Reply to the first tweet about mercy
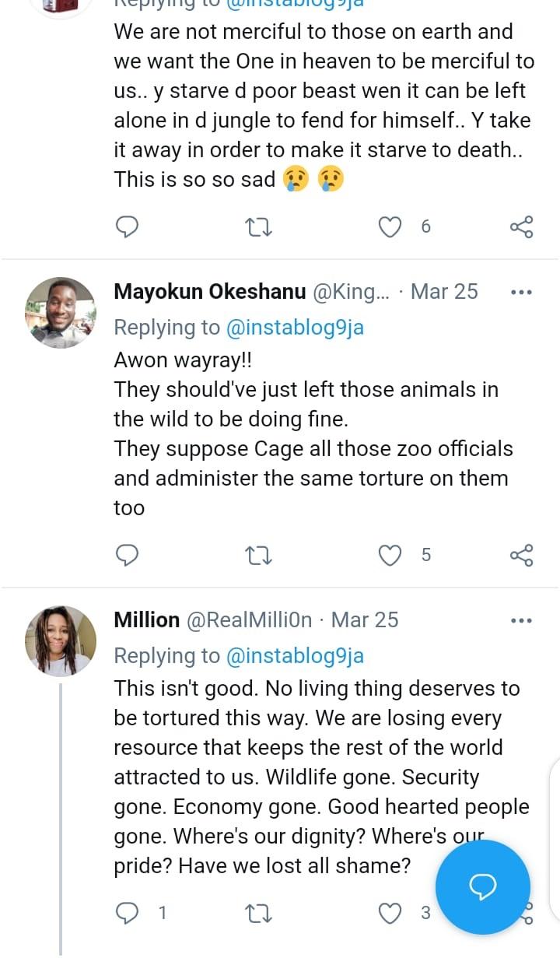The width and height of the screenshot is (560, 958). 127,226
